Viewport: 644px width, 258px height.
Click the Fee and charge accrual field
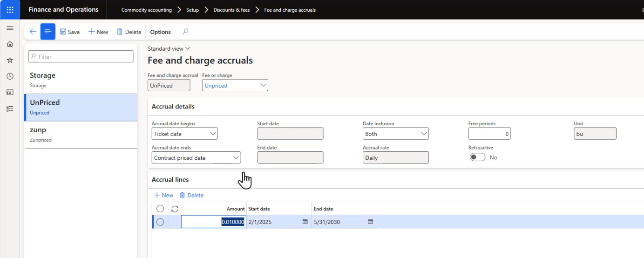tap(169, 85)
